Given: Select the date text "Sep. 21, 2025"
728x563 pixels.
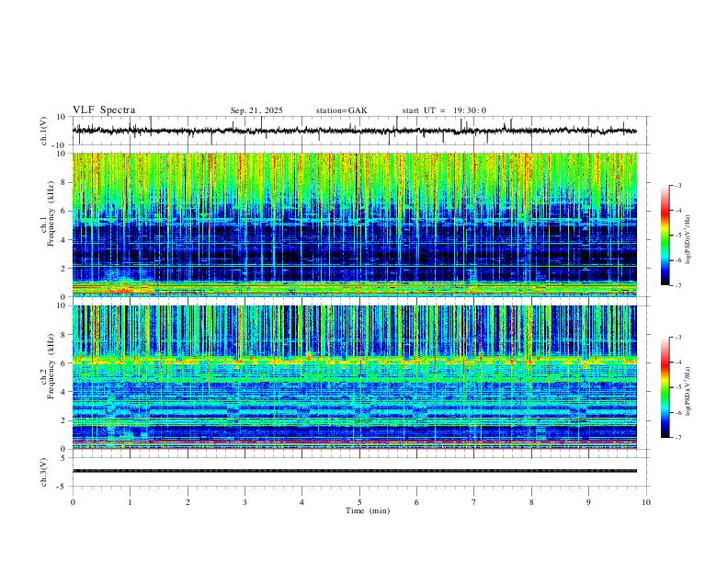Looking at the screenshot, I should pos(256,110).
